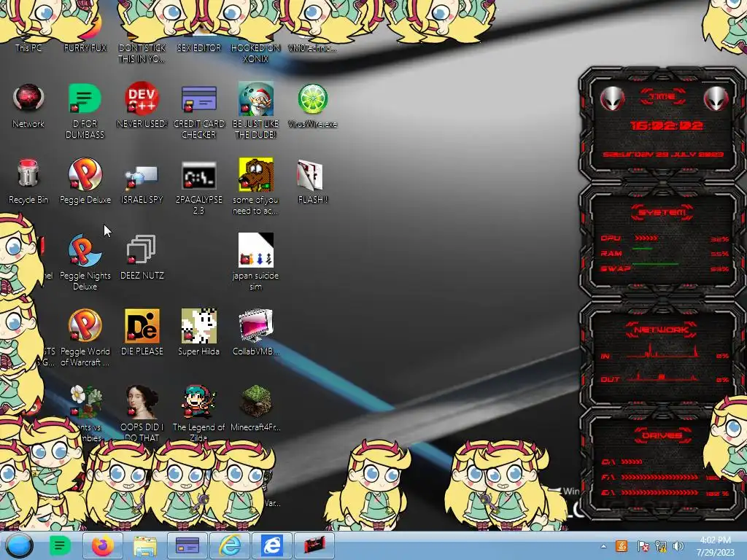Select the CollabVMB... monitor icon

point(256,332)
